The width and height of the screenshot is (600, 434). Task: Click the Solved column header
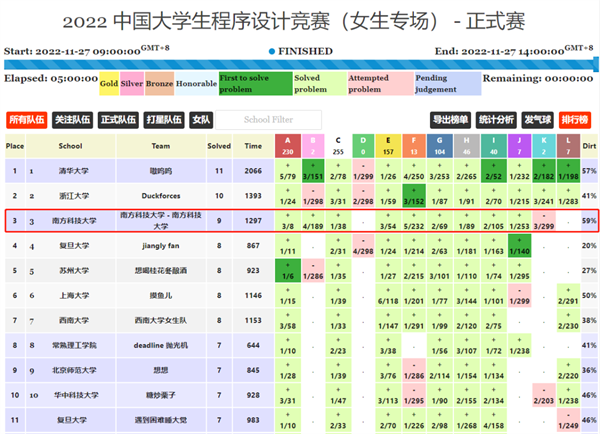[218, 146]
